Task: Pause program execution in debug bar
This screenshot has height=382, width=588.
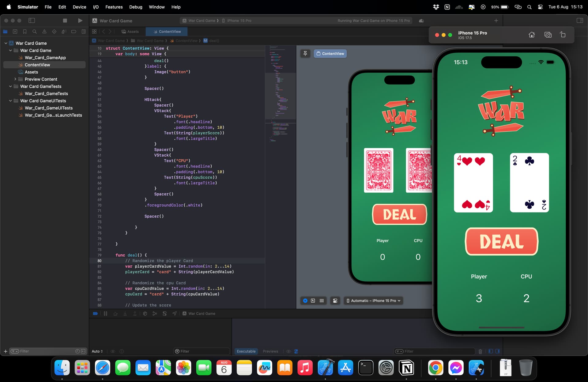Action: pyautogui.click(x=105, y=314)
